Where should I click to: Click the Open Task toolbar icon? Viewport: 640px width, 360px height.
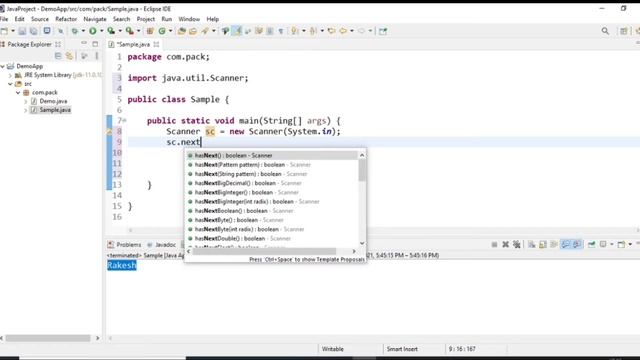pos(193,31)
